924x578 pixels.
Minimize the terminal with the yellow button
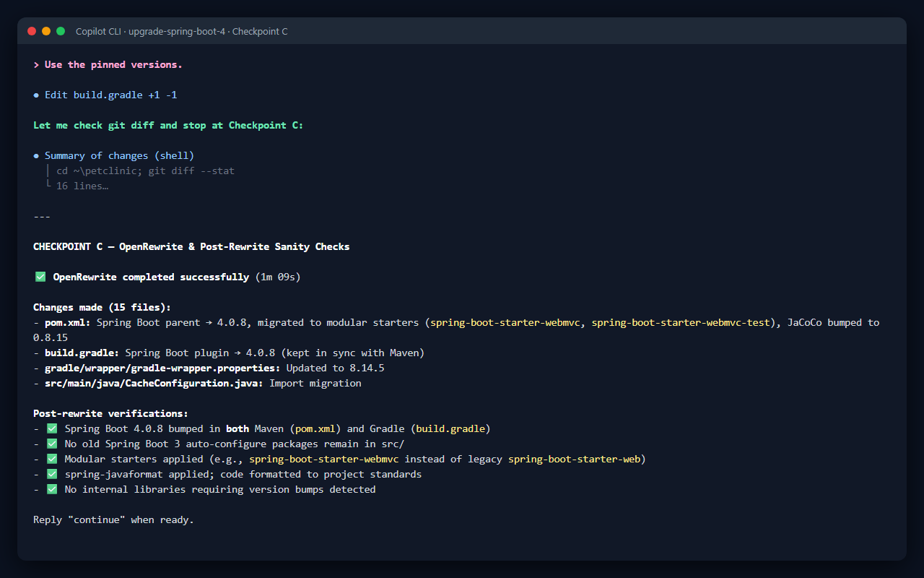46,31
